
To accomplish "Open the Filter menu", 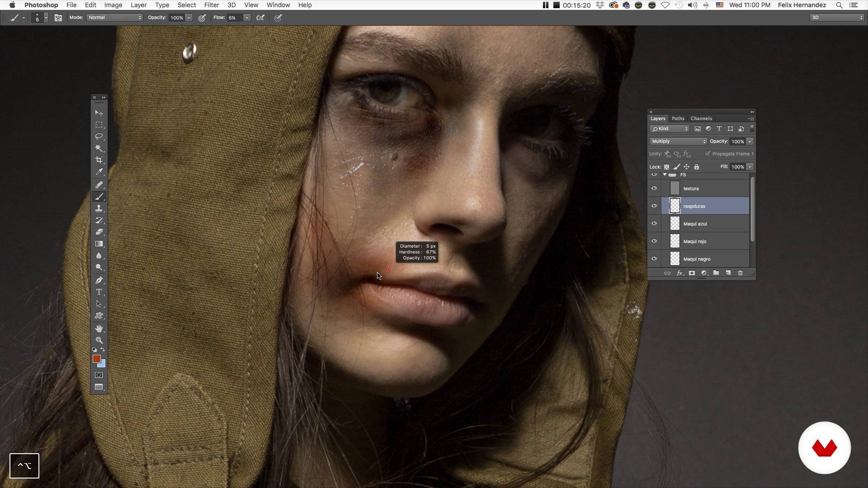I will click(x=211, y=5).
